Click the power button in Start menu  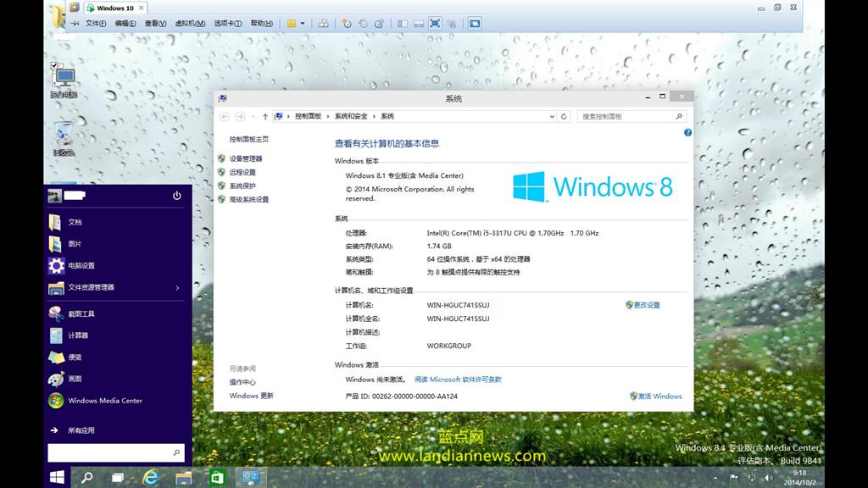coord(176,196)
